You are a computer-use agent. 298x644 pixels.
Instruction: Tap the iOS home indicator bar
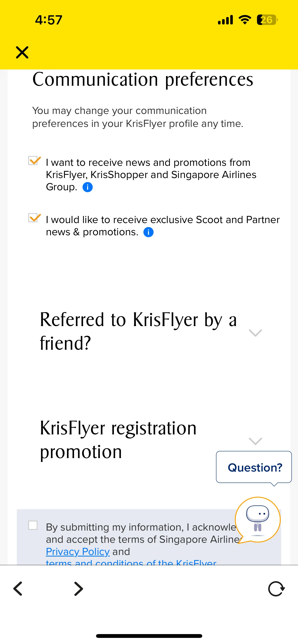149,636
